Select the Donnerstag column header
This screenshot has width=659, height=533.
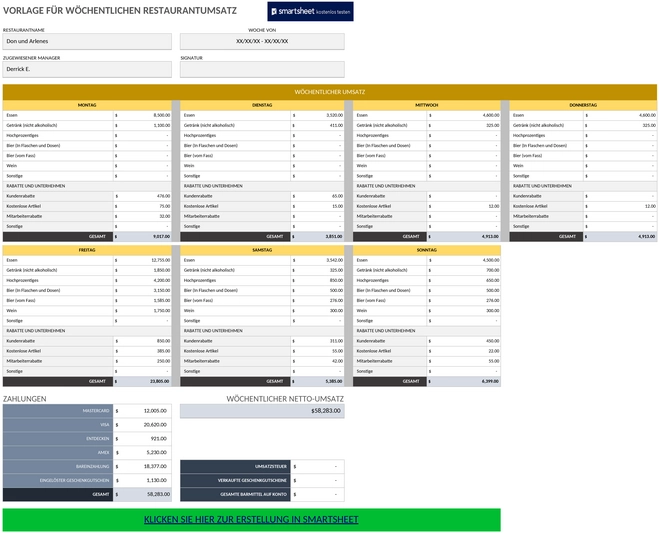[583, 105]
